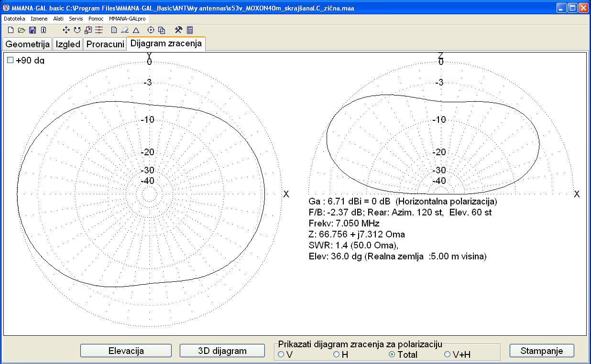Click the Z: 66.756 + j7.312 Oma text
The width and height of the screenshot is (591, 364).
click(x=357, y=235)
